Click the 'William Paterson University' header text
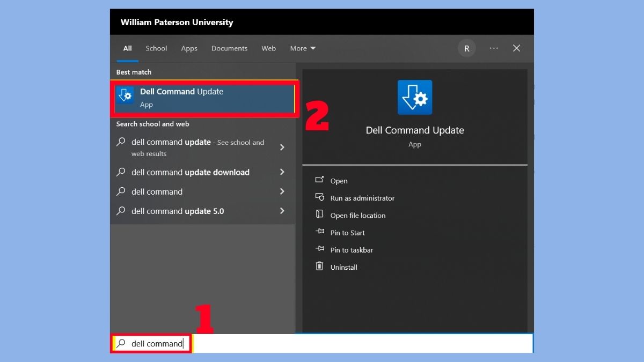This screenshot has width=644, height=362. 177,23
